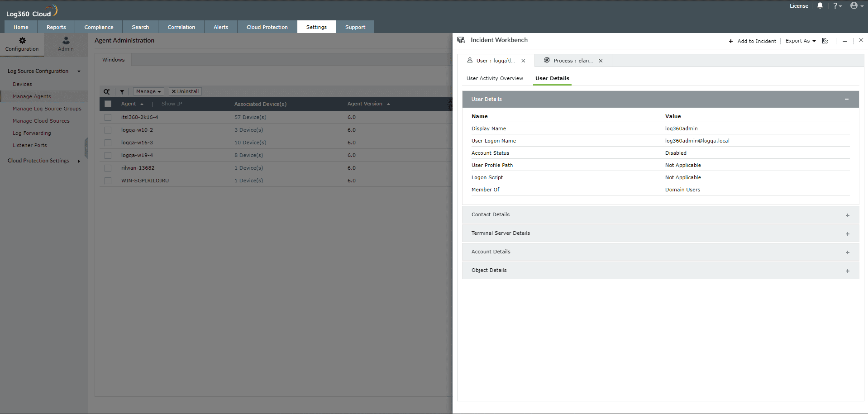Click the Configuration gear icon
Screen dimensions: 868x414
point(22,40)
